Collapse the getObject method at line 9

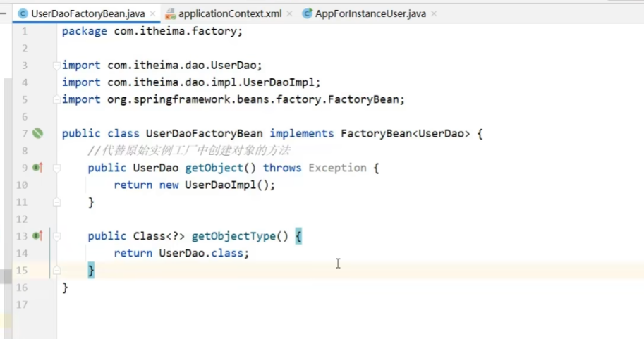(x=56, y=168)
